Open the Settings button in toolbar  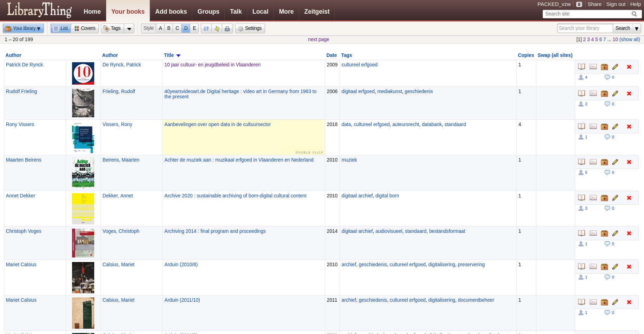tap(250, 28)
